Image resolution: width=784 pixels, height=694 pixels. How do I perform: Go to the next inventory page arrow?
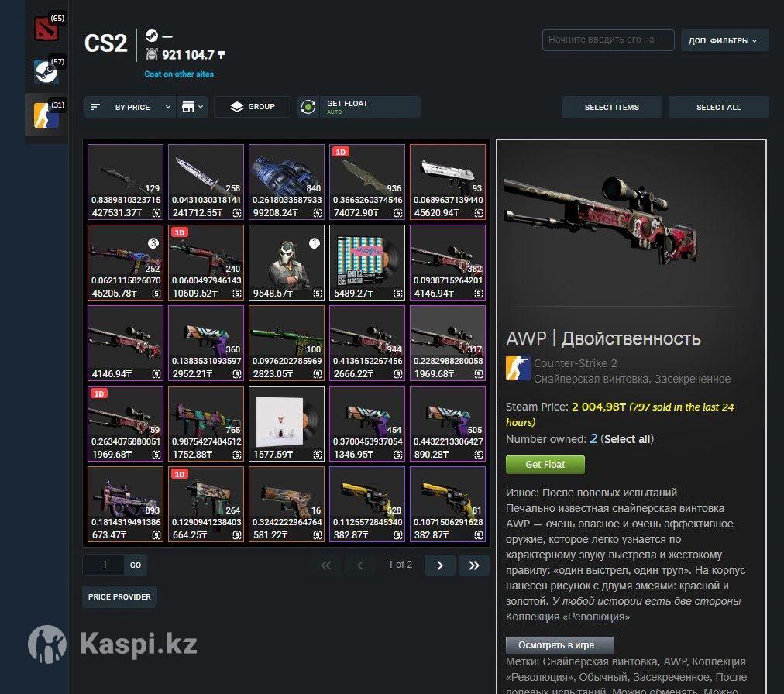click(x=439, y=565)
